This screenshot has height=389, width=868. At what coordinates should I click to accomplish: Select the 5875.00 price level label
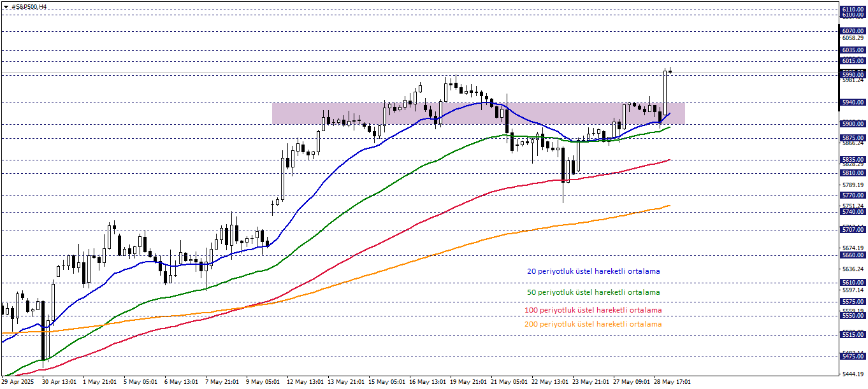[852, 138]
